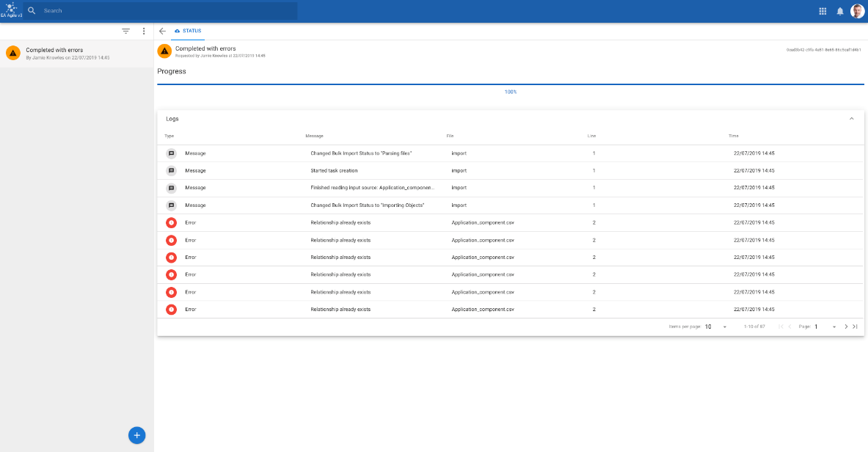Select the STATUS tab
Viewport: 868px width, 452px height.
click(x=189, y=31)
